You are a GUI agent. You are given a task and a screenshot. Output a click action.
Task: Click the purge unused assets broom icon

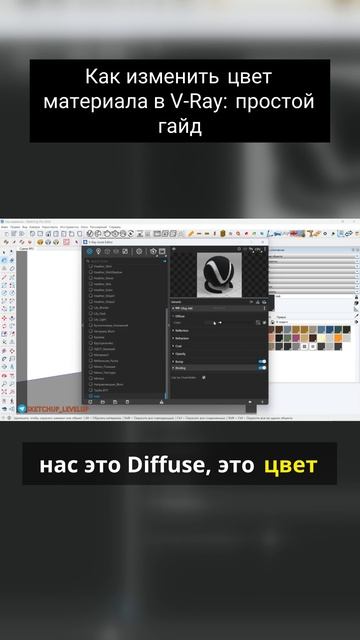162,402
